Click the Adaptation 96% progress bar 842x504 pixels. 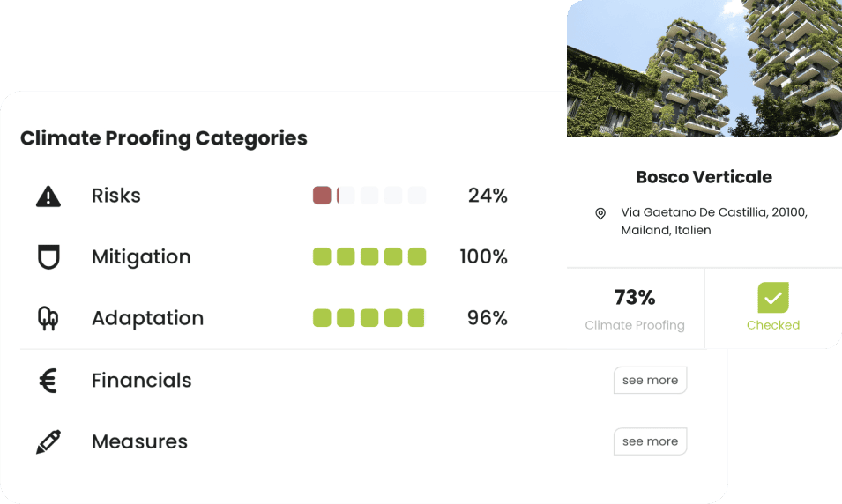pos(369,318)
